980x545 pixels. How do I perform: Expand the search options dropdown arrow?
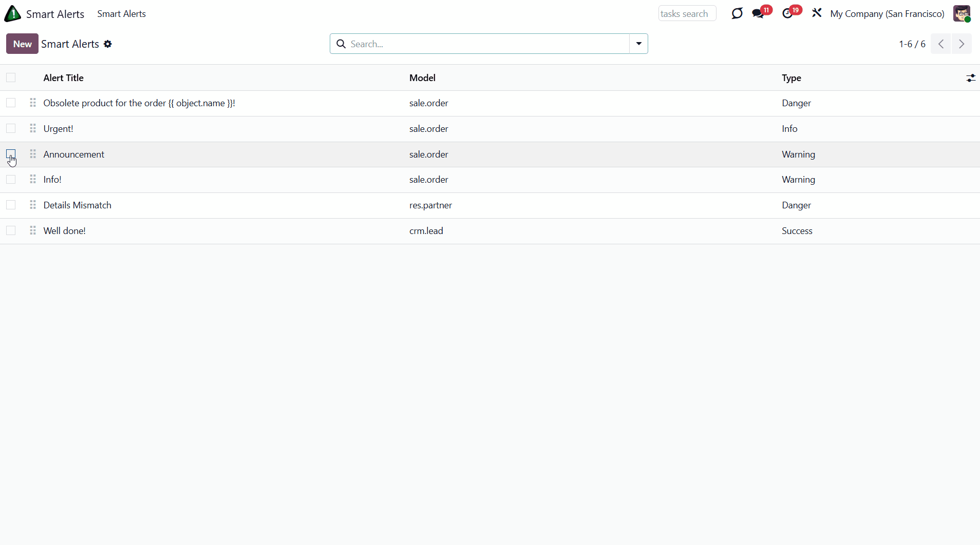(x=638, y=44)
